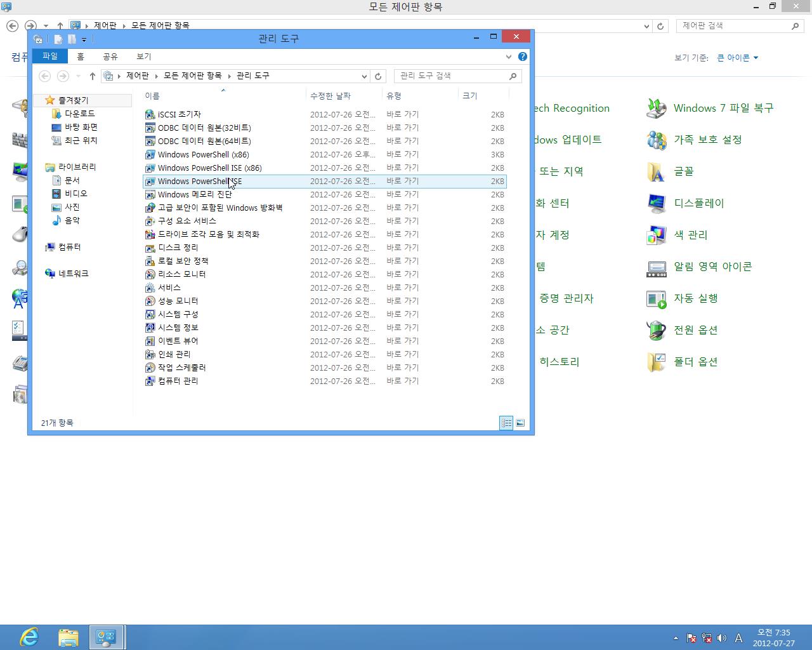Click the 관리 도구 검색 search field

coord(457,76)
